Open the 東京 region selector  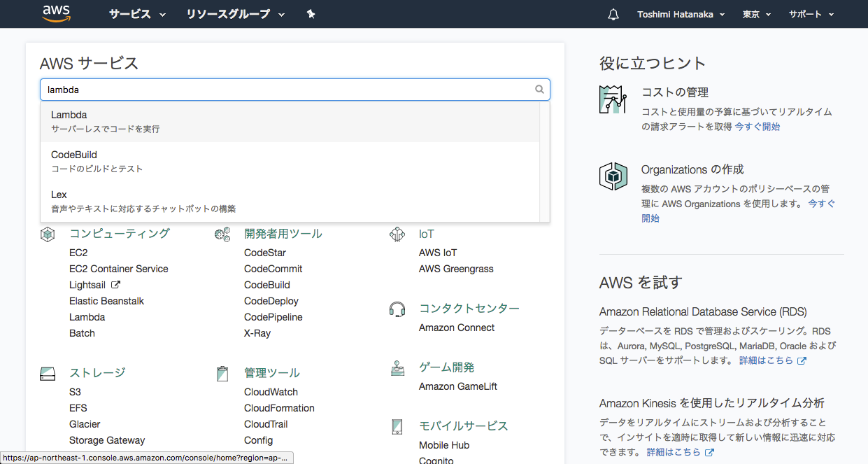756,14
